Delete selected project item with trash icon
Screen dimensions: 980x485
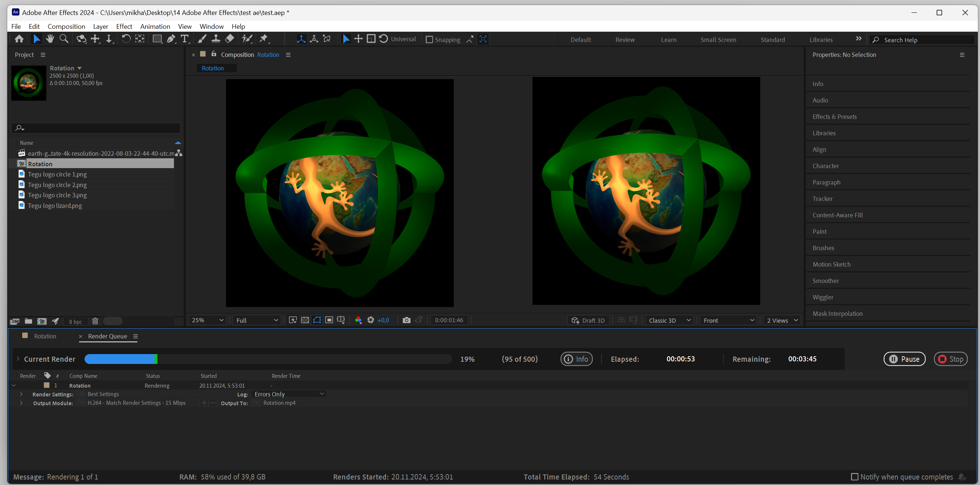[x=95, y=321]
